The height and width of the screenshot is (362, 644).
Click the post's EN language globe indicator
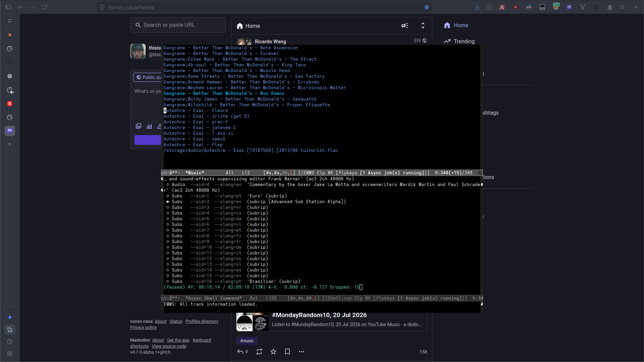click(421, 41)
